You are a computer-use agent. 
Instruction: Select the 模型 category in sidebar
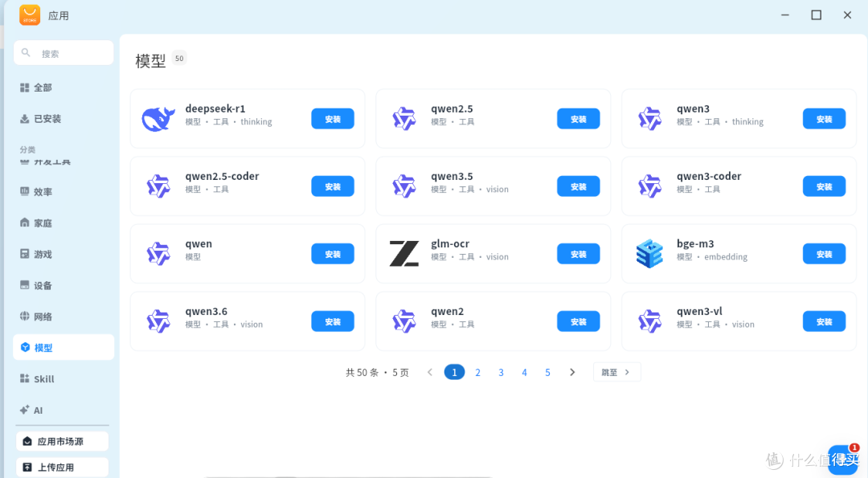(63, 347)
